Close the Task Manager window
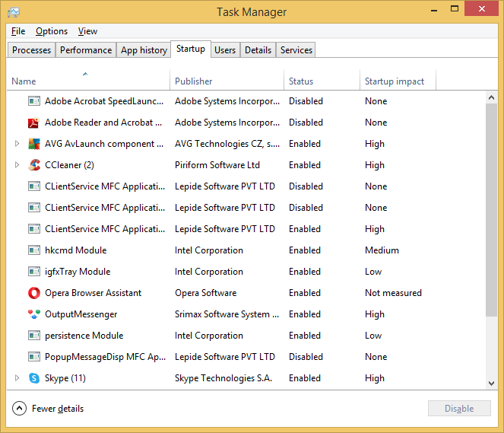This screenshot has height=433, width=504. [481, 8]
